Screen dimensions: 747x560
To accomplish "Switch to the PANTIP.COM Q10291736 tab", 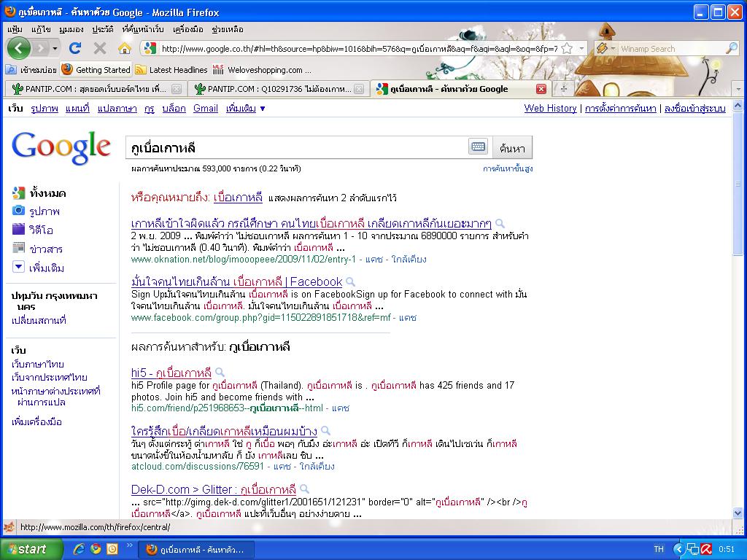I will tap(279, 89).
